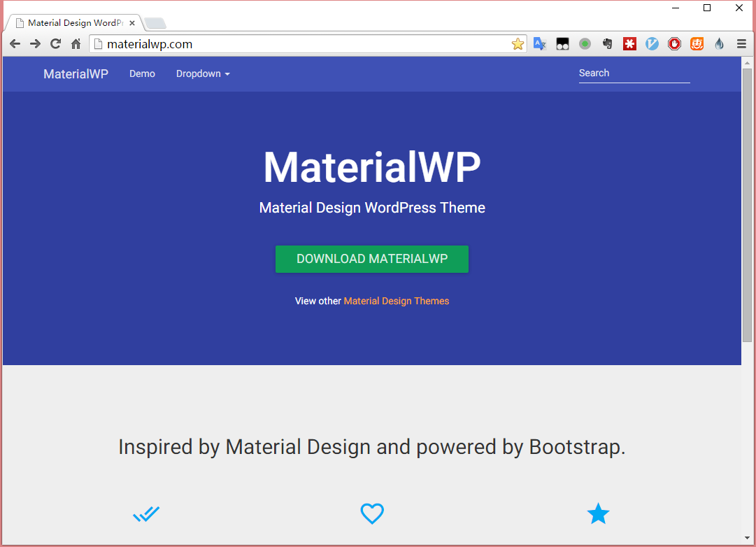Click the LastPass extension icon

click(629, 44)
